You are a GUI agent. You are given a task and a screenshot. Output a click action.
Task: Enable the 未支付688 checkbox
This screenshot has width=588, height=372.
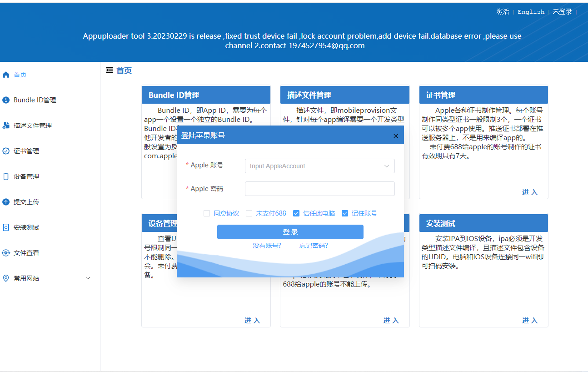[x=249, y=213]
